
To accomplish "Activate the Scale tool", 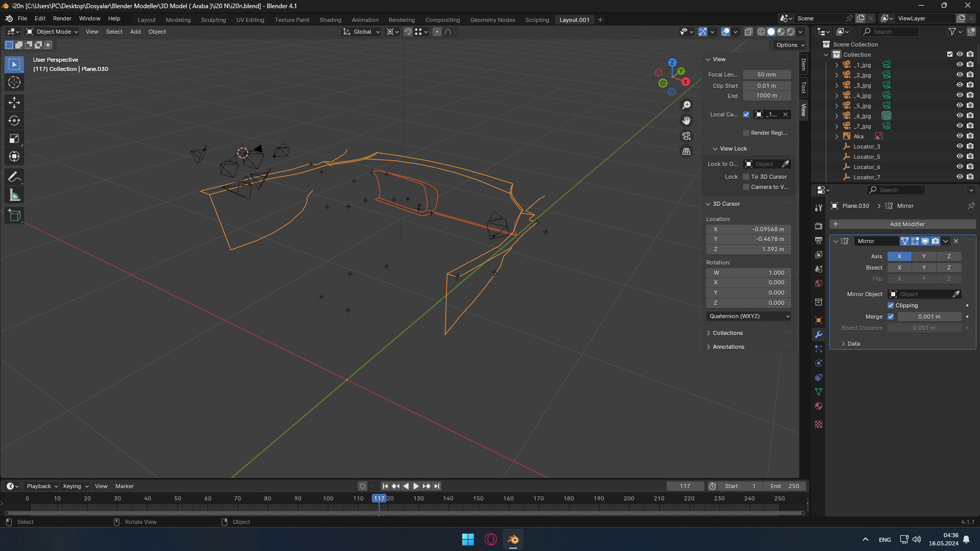I will [x=14, y=138].
